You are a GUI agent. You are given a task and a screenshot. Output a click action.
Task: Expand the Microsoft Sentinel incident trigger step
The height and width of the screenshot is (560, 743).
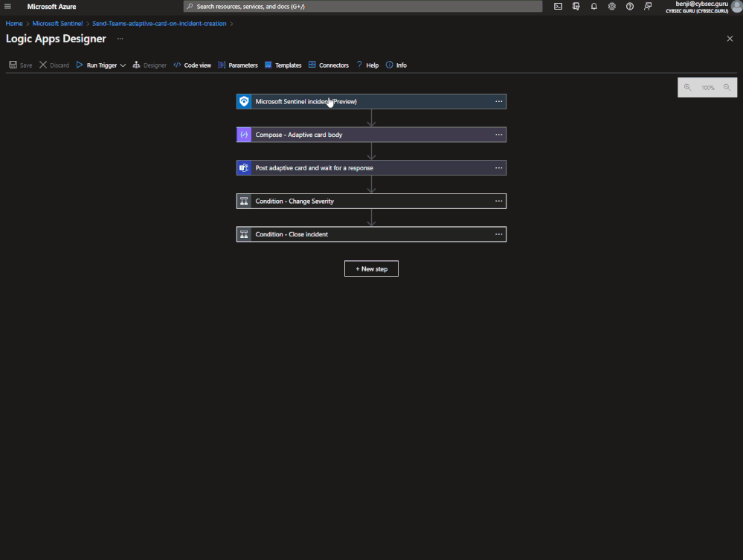372,101
